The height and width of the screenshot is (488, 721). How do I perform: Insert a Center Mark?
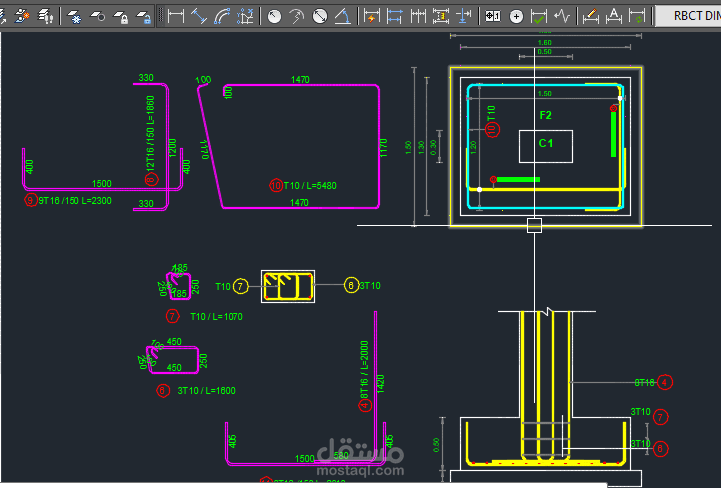pyautogui.click(x=516, y=16)
